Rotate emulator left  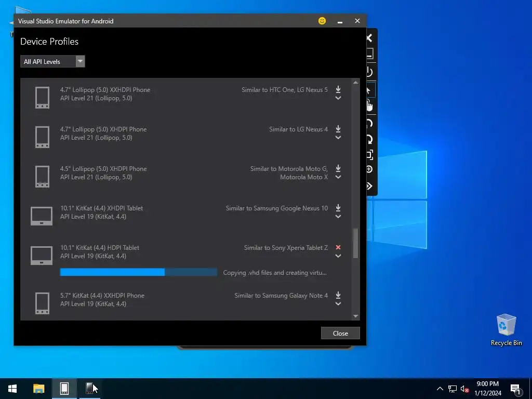tap(369, 124)
